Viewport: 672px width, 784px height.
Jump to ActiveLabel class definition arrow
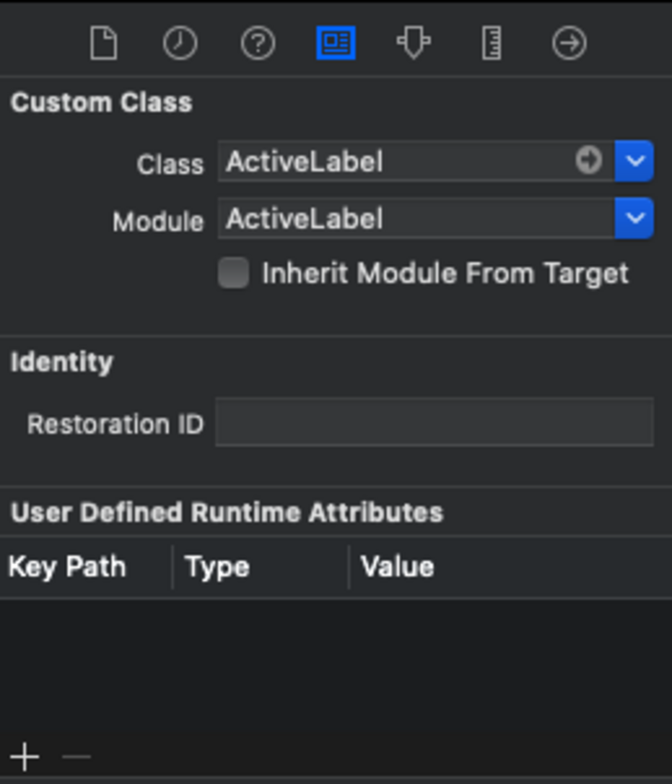(589, 160)
